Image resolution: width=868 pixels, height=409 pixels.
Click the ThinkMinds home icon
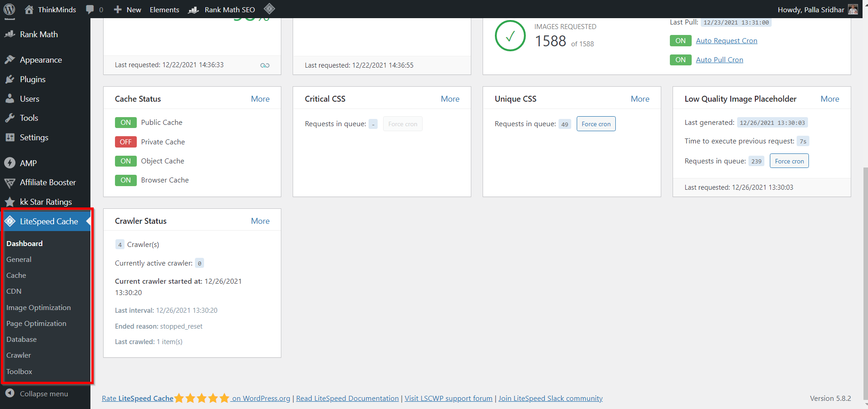coord(29,10)
